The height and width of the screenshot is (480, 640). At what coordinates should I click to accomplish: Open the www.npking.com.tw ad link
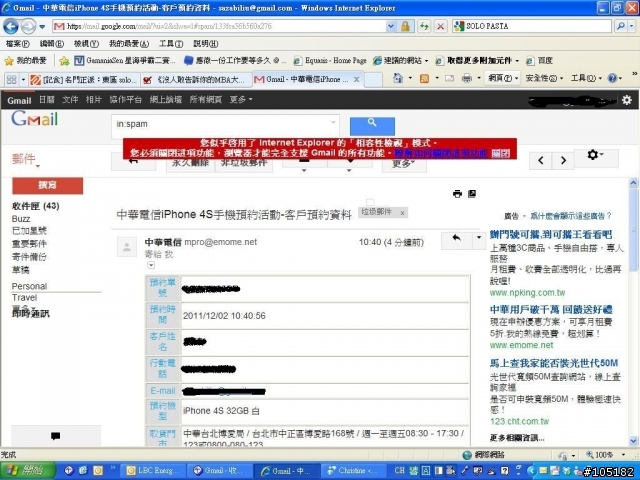coord(527,293)
